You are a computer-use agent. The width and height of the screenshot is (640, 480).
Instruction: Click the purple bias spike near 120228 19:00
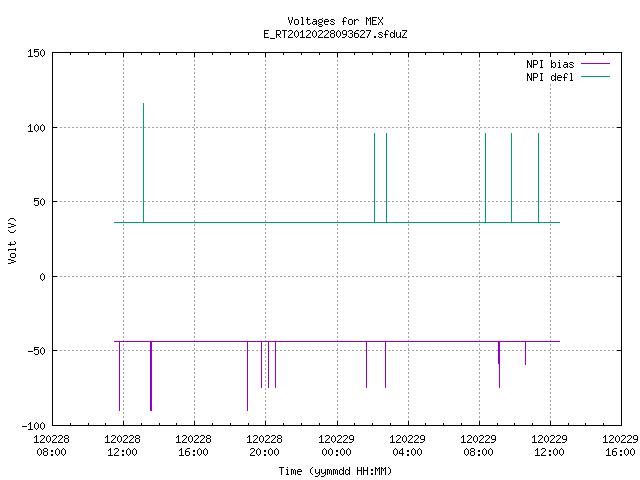click(247, 376)
